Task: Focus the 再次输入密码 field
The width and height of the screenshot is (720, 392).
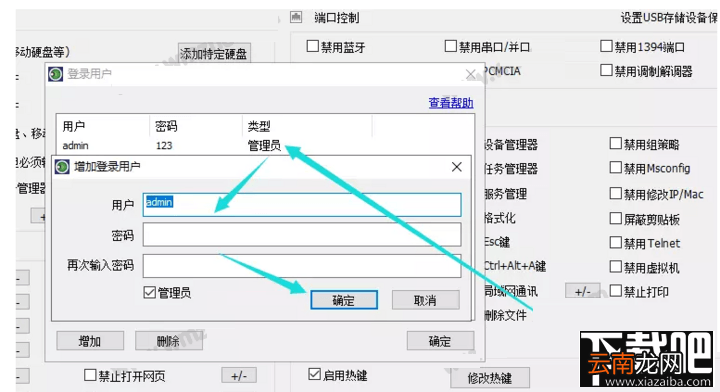Action: (302, 266)
